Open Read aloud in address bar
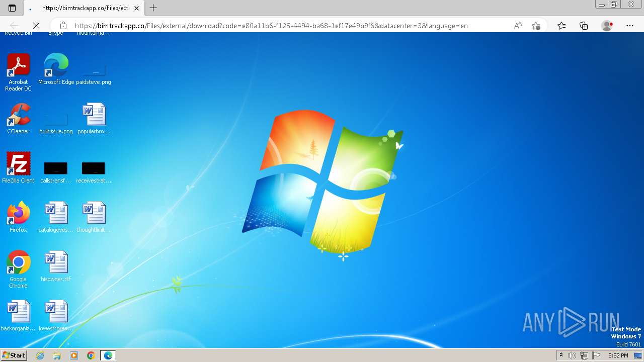The height and width of the screenshot is (362, 644). (x=518, y=26)
